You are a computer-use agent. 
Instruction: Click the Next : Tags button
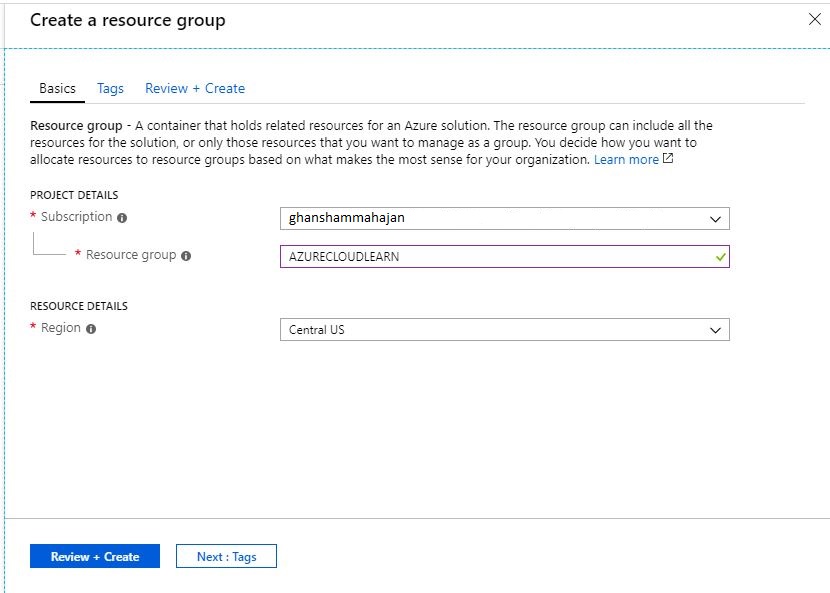pos(226,556)
